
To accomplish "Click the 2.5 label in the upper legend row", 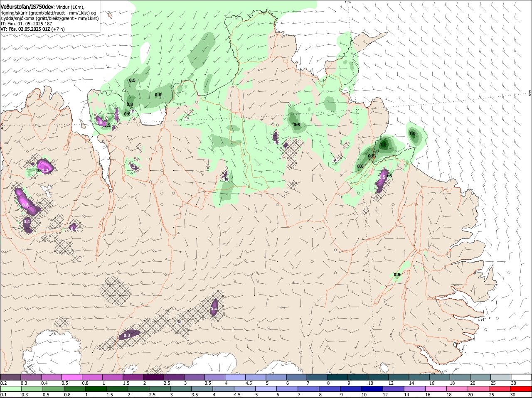I will coord(167,383).
